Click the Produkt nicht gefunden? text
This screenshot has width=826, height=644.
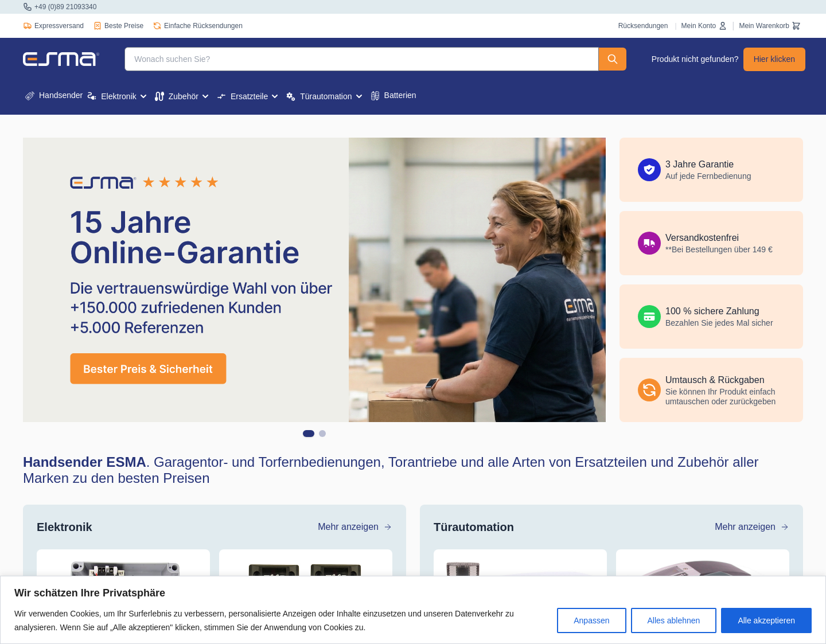pyautogui.click(x=695, y=59)
